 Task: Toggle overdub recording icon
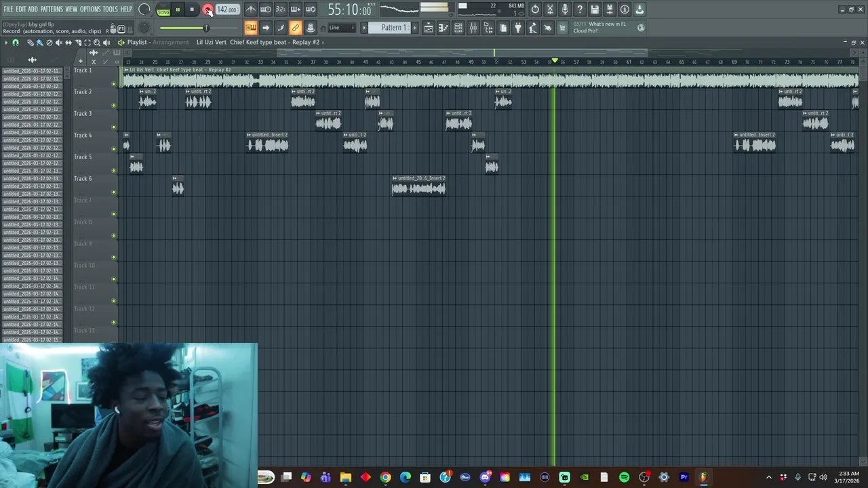[x=295, y=9]
